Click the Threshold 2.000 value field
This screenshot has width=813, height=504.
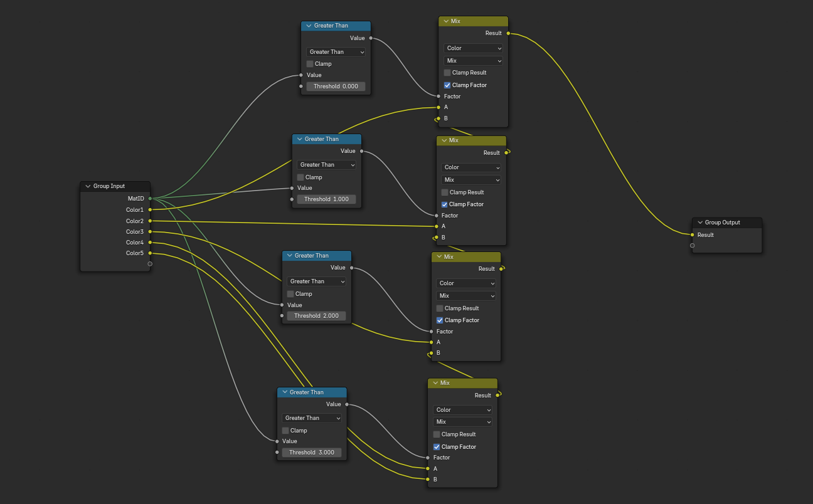pyautogui.click(x=316, y=316)
